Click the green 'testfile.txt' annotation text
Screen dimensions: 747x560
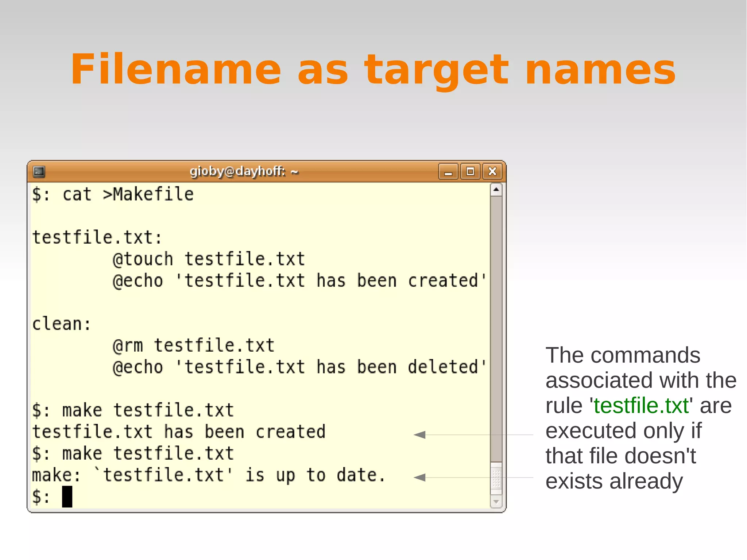click(x=641, y=406)
